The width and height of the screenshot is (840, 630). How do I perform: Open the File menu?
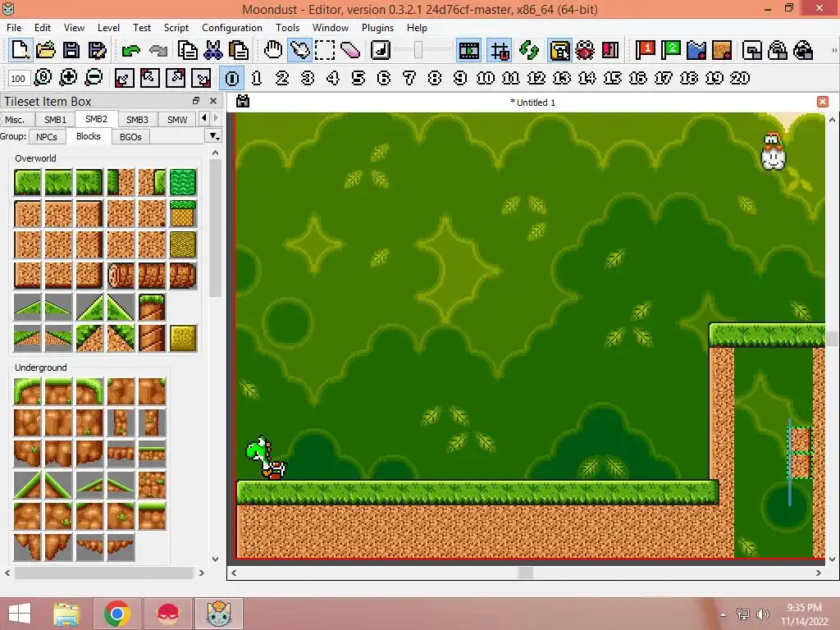tap(14, 28)
